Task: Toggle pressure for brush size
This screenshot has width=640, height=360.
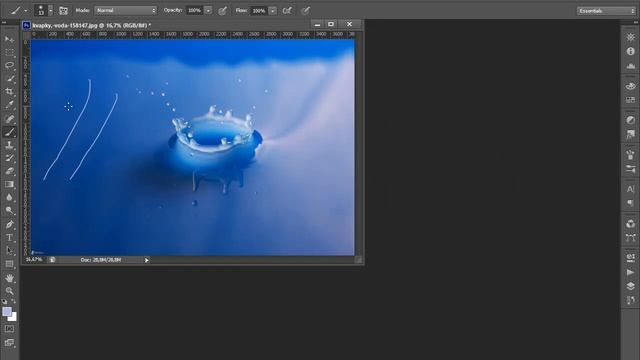Action: pos(305,11)
